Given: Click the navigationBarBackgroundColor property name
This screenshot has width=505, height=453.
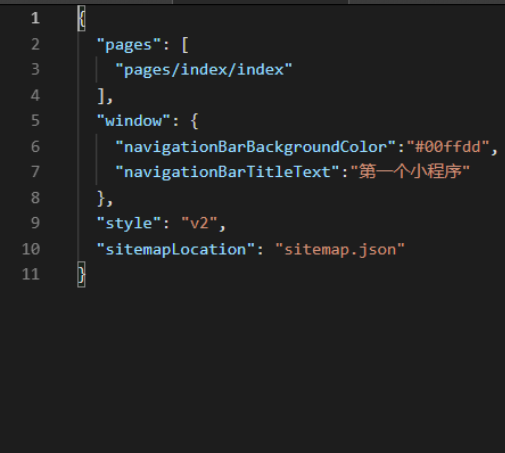Looking at the screenshot, I should click(x=255, y=147).
